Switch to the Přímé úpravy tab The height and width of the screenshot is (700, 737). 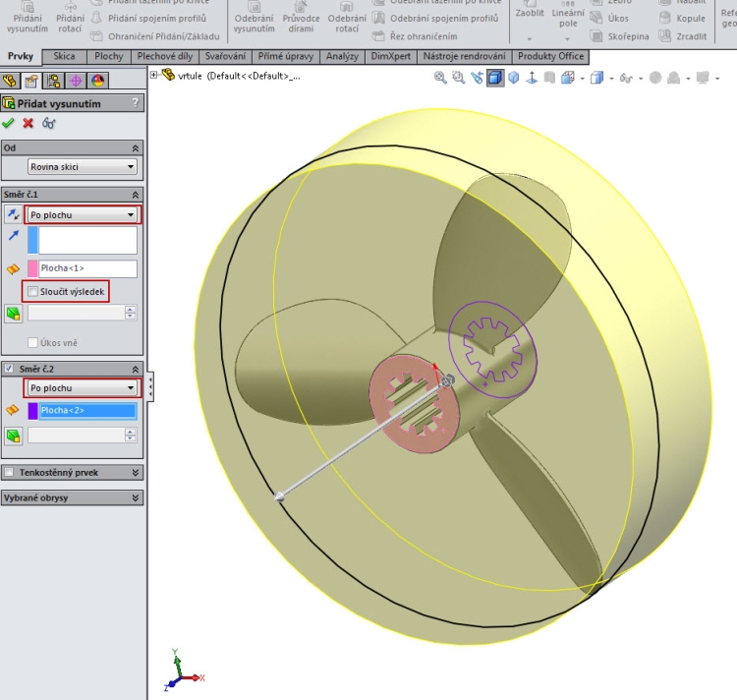[286, 56]
